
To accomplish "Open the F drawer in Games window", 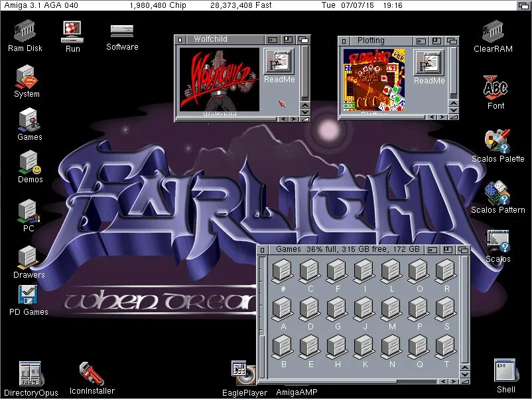I will coord(337,275).
